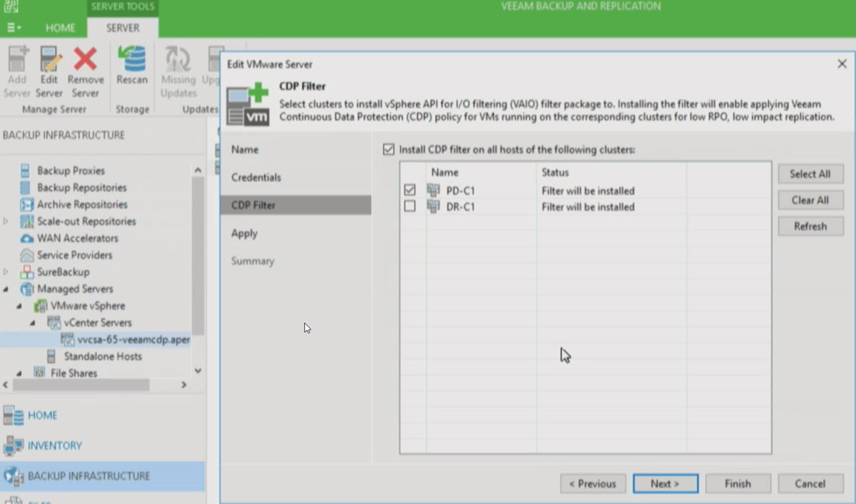The height and width of the screenshot is (504, 856).
Task: Collapse the Managed Servers node
Action: pos(6,289)
